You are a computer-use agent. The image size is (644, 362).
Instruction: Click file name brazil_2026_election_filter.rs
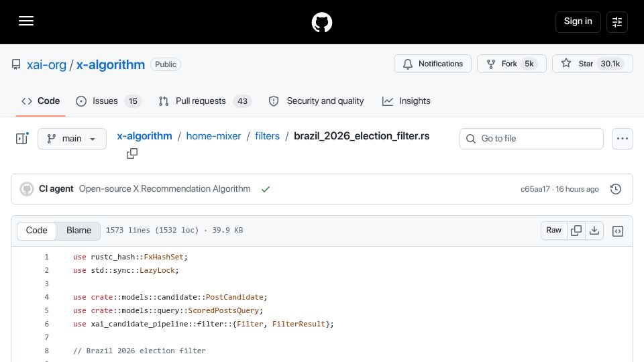[362, 136]
